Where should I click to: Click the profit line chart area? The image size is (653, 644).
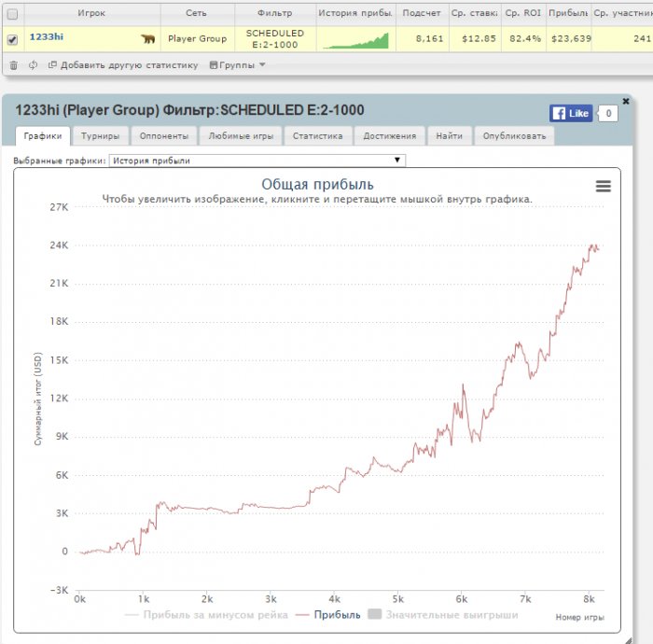340,398
